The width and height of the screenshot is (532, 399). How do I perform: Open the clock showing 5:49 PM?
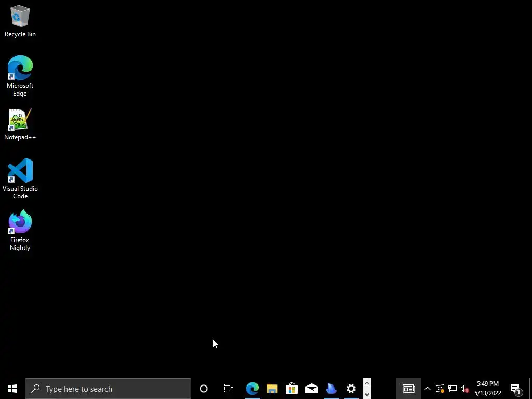pyautogui.click(x=488, y=389)
